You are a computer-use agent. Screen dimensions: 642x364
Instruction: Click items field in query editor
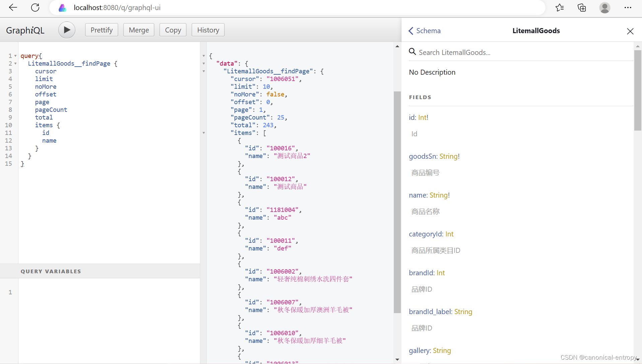click(44, 125)
